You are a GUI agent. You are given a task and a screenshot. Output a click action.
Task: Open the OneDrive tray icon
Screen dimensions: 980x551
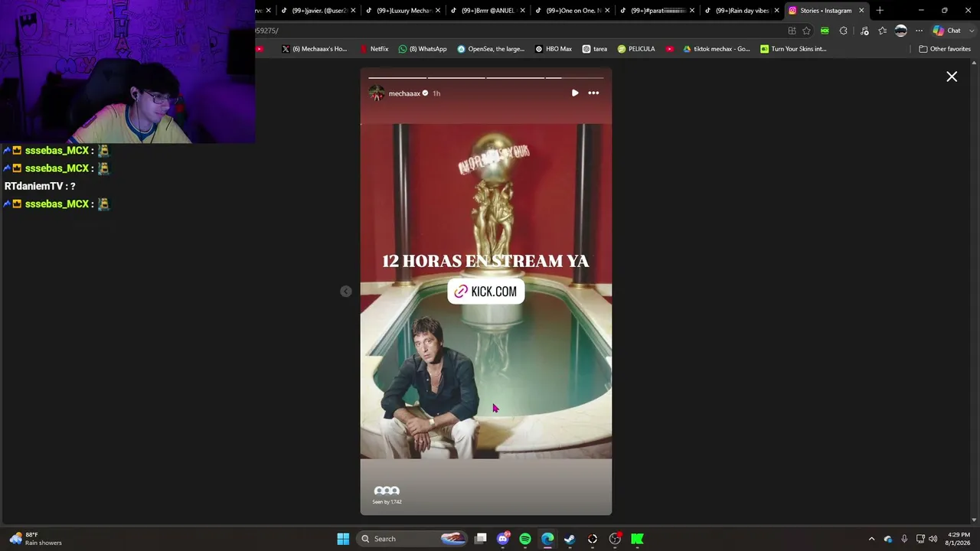pyautogui.click(x=888, y=539)
